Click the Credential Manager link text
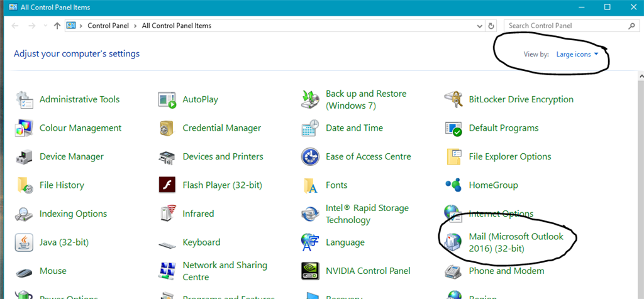Screen dimensions: 644x299 point(222,128)
